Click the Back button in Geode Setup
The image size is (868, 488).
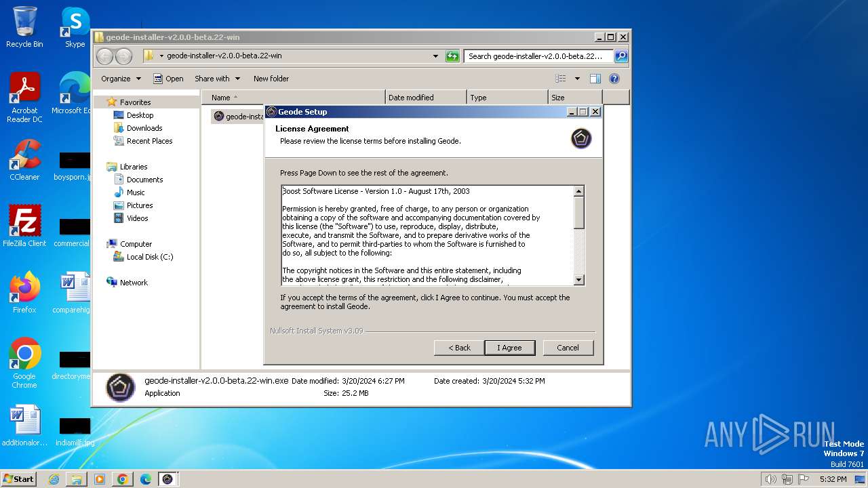click(459, 348)
